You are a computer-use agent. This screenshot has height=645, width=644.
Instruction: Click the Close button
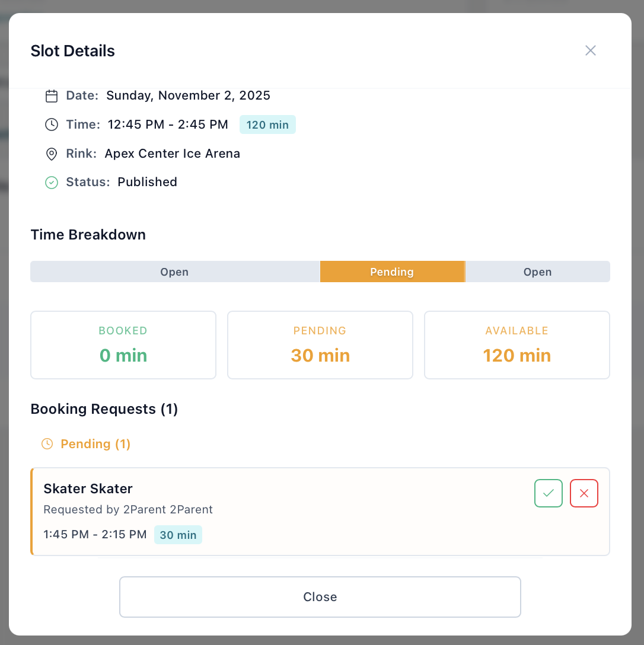pyautogui.click(x=320, y=597)
